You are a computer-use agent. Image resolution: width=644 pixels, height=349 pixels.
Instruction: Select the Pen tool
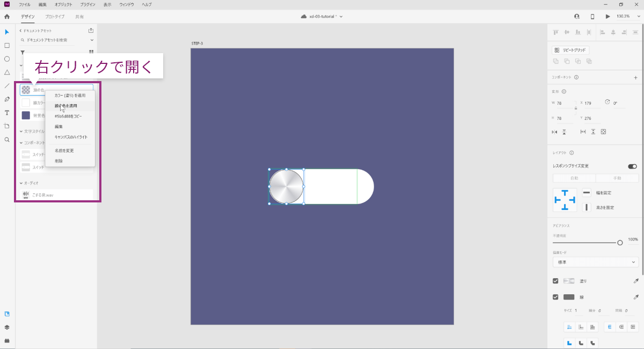tap(7, 99)
